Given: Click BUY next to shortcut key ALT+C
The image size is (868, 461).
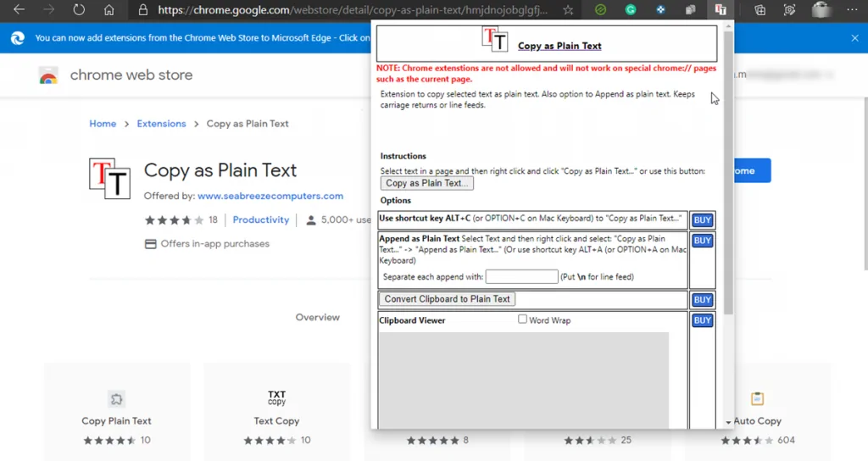Looking at the screenshot, I should [x=702, y=220].
